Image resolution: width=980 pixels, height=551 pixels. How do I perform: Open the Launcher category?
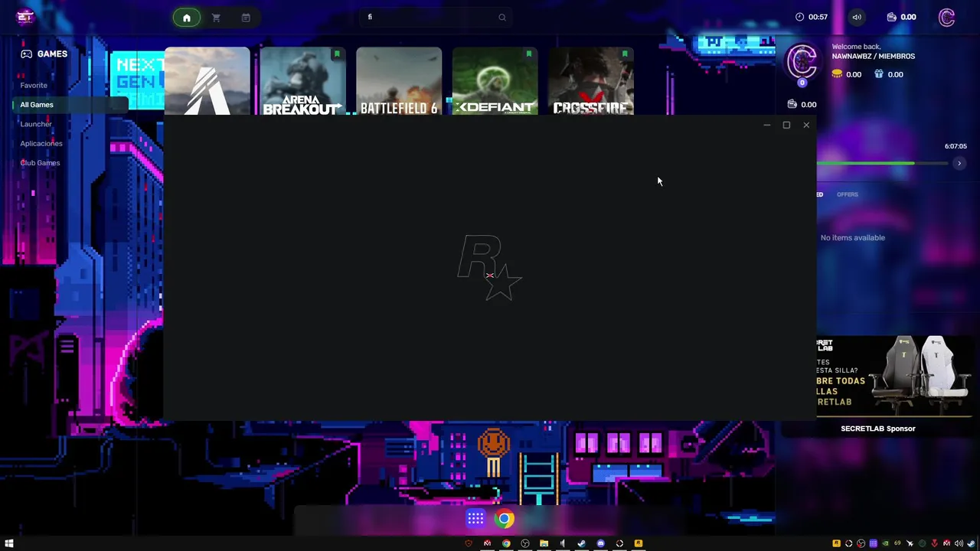point(36,124)
